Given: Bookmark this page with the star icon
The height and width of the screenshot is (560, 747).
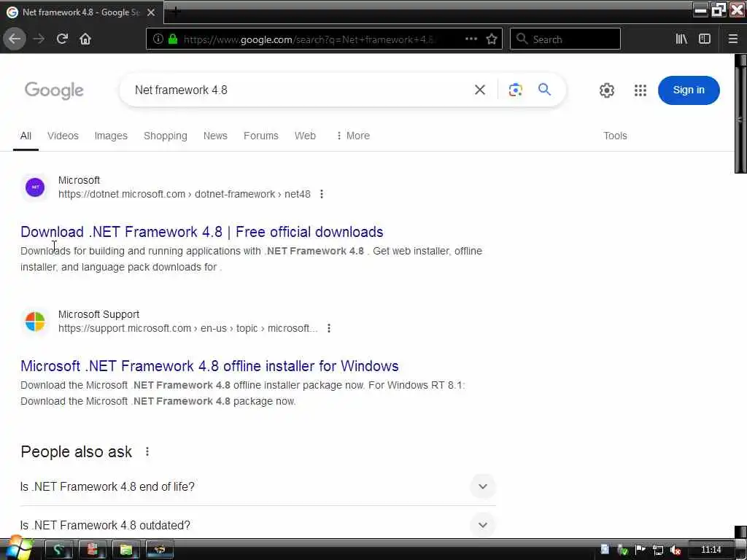Looking at the screenshot, I should click(492, 39).
